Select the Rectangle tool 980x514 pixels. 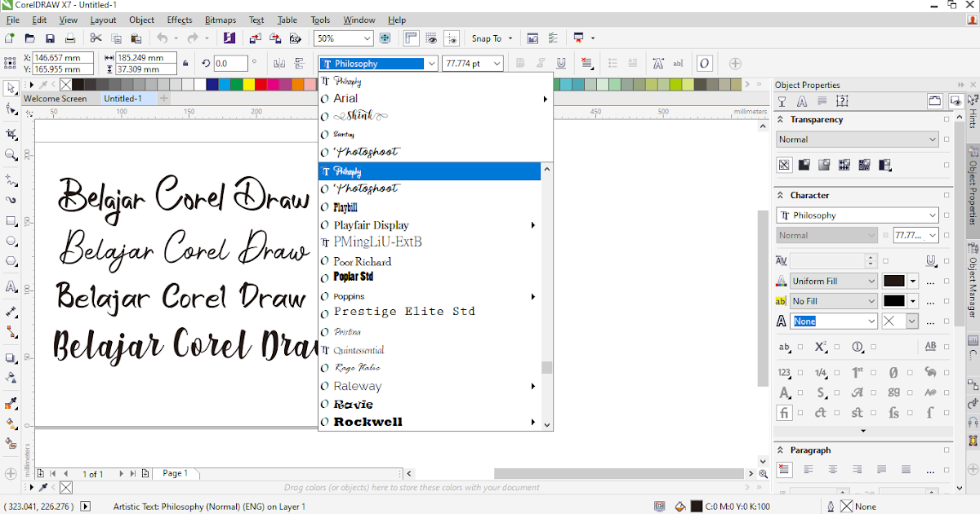10,220
